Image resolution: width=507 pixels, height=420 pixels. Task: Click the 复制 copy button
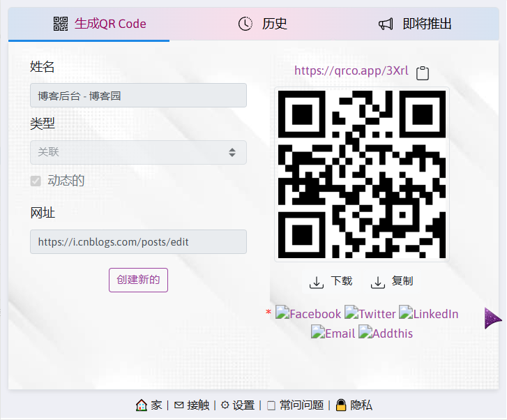pos(391,281)
